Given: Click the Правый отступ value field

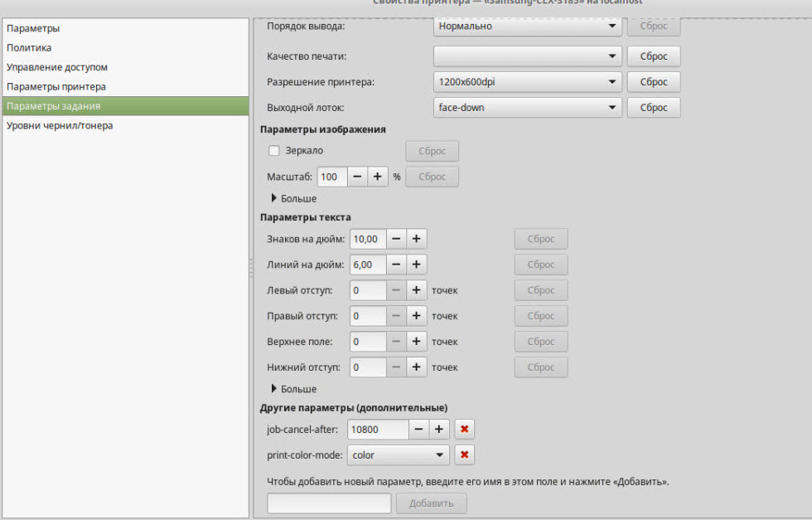Looking at the screenshot, I should 368,316.
